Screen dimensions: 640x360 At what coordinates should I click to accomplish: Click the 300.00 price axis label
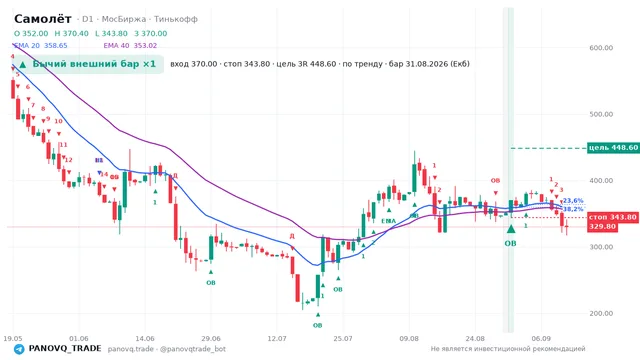click(x=601, y=247)
